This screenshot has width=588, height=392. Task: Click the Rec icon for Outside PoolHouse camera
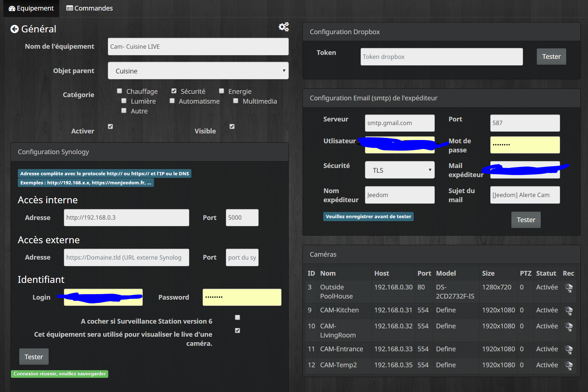(x=569, y=288)
